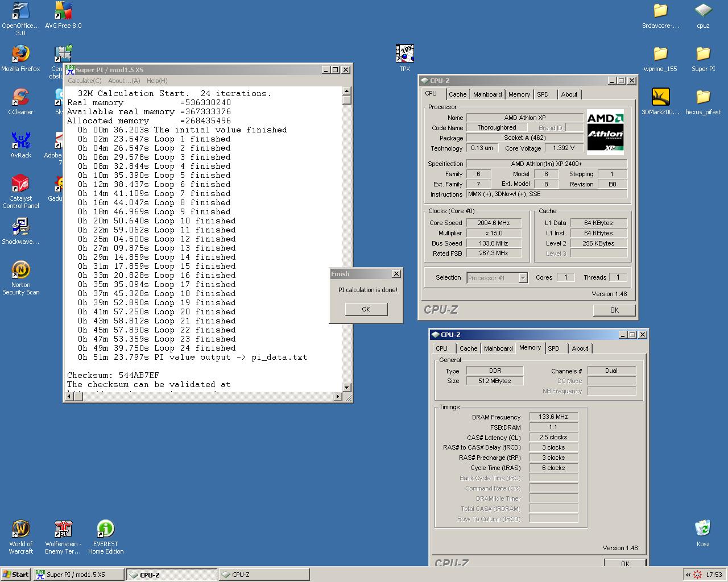This screenshot has width=728, height=582.
Task: Switch to Cache tab in upper CPU-Z
Action: point(457,94)
